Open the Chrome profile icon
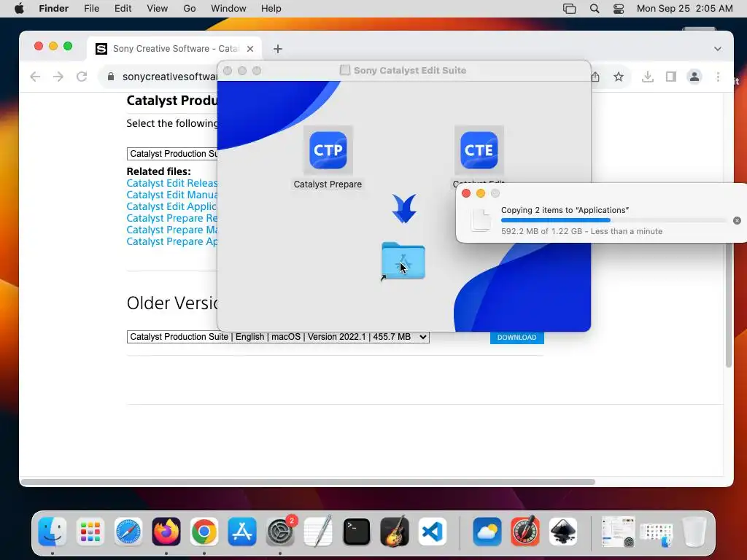 (694, 77)
